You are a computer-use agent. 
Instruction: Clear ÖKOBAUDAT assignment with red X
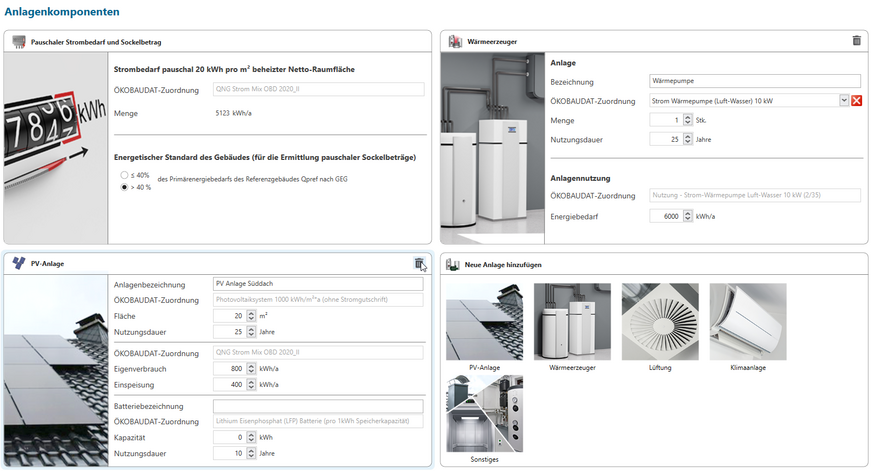[857, 101]
